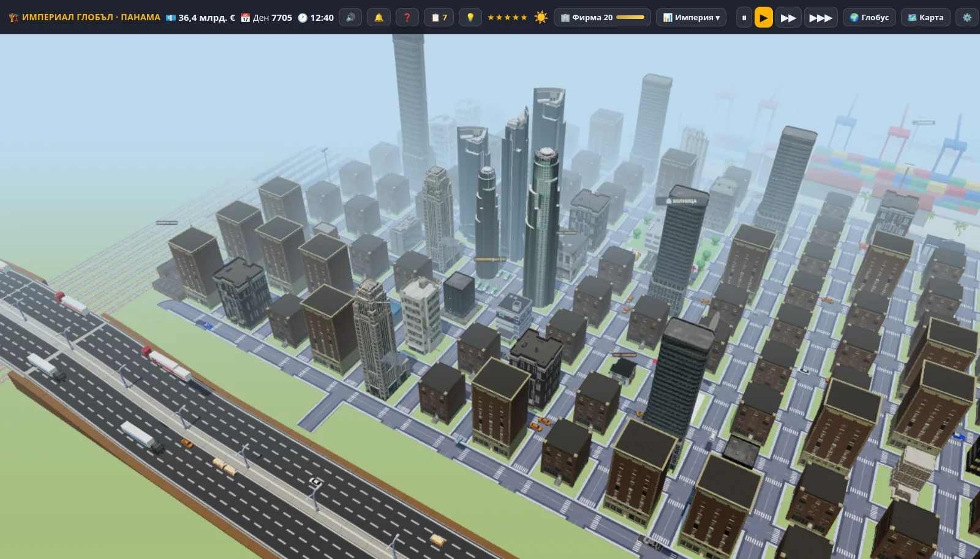Open help with the question mark button
This screenshot has width=980, height=559.
click(x=407, y=17)
